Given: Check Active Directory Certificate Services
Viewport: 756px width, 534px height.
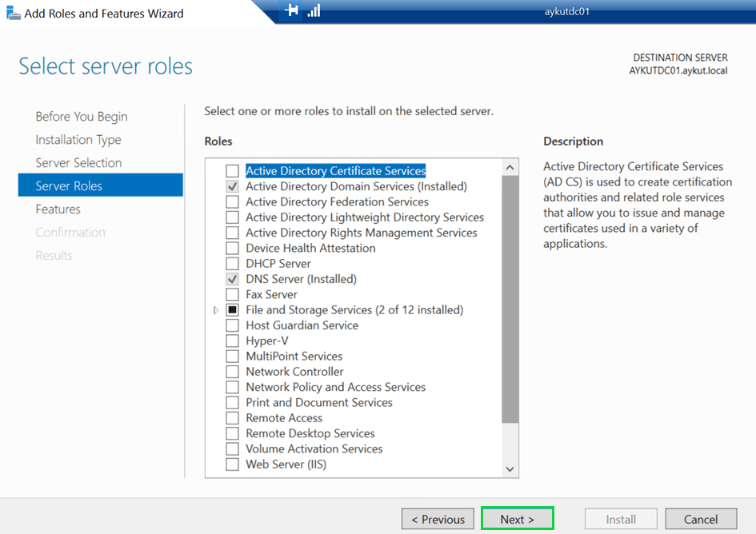Looking at the screenshot, I should (x=232, y=171).
